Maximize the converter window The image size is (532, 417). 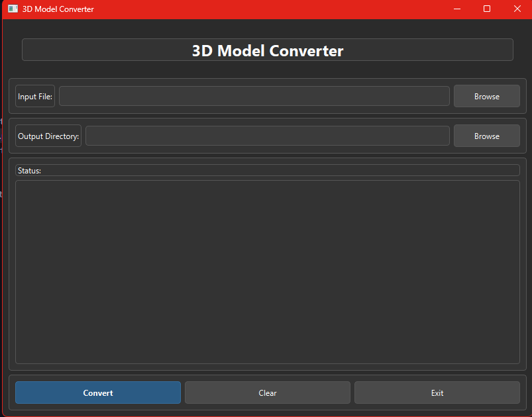(487, 9)
